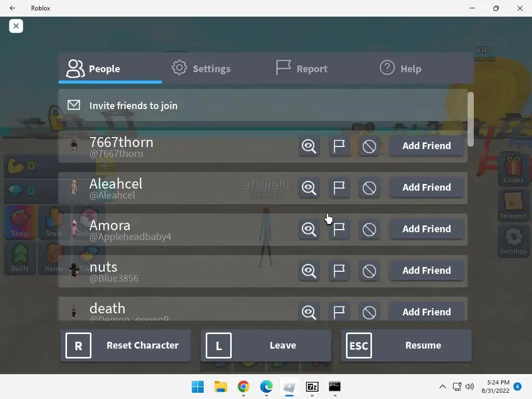Add nuts as a friend

[x=427, y=270]
